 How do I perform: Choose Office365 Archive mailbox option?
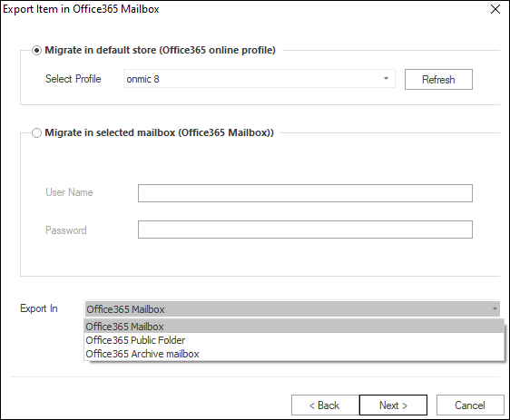coord(294,354)
